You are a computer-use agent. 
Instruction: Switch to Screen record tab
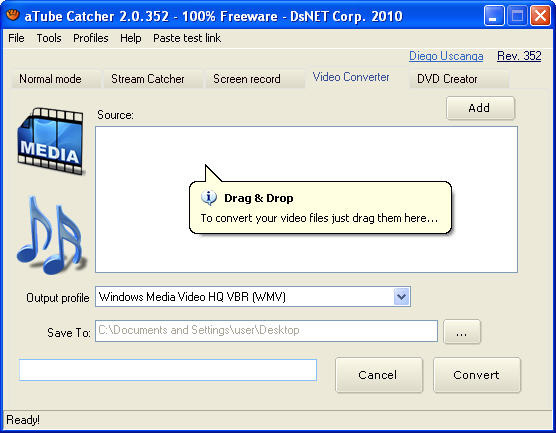pyautogui.click(x=255, y=79)
